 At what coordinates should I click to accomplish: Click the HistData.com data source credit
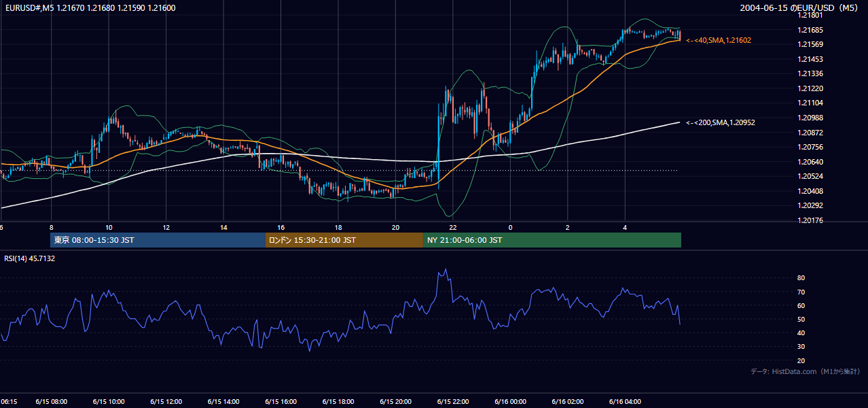click(x=806, y=371)
